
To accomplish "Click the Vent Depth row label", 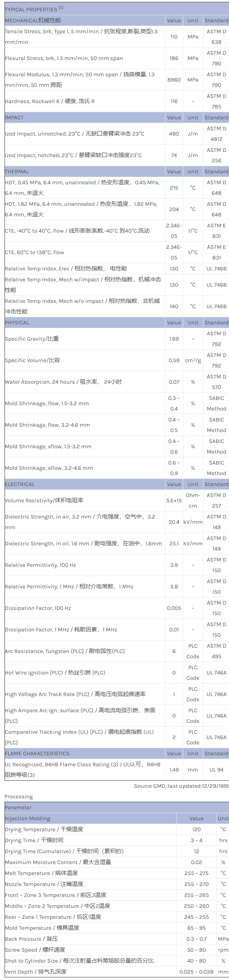I will pos(36,971).
